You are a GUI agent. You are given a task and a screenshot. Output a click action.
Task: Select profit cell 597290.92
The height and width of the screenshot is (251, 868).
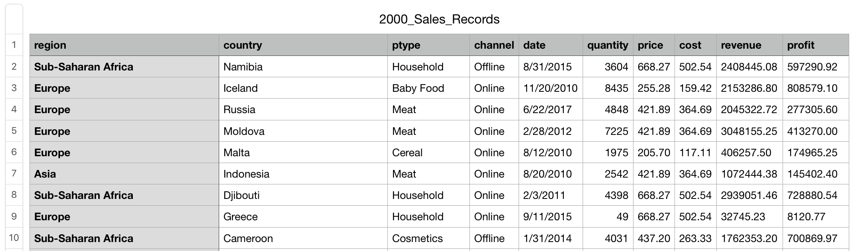pos(815,67)
